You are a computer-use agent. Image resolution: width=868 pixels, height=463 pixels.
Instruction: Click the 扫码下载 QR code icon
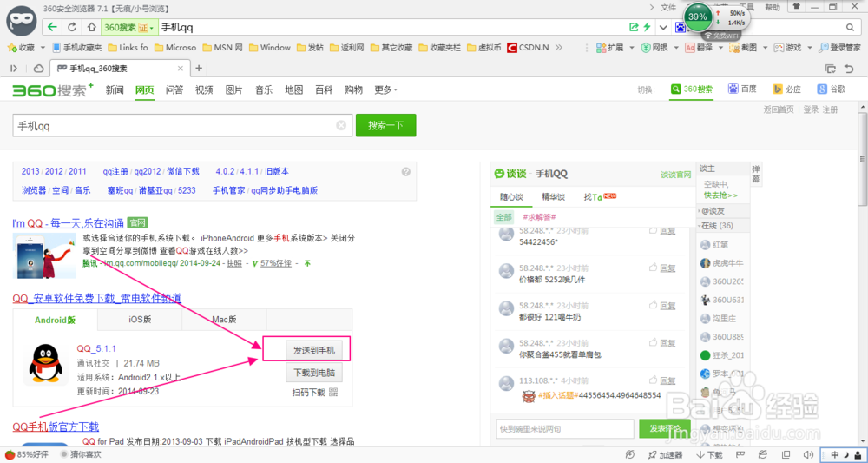pyautogui.click(x=333, y=392)
